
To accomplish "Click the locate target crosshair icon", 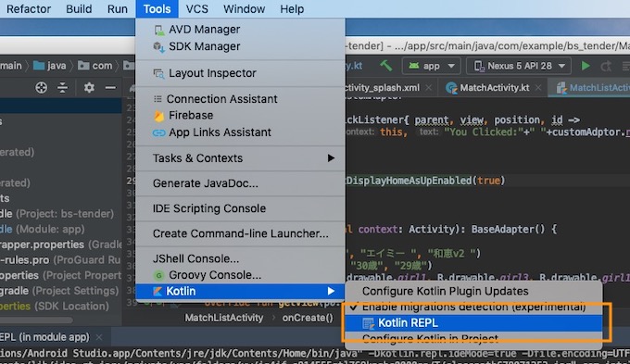I will (x=41, y=88).
